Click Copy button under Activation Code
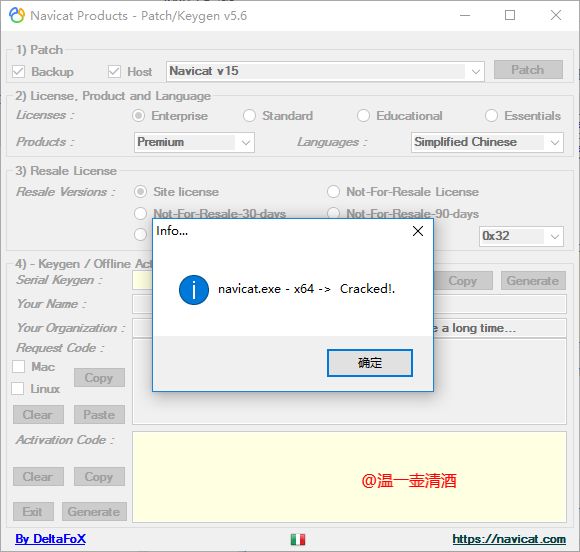 99,477
